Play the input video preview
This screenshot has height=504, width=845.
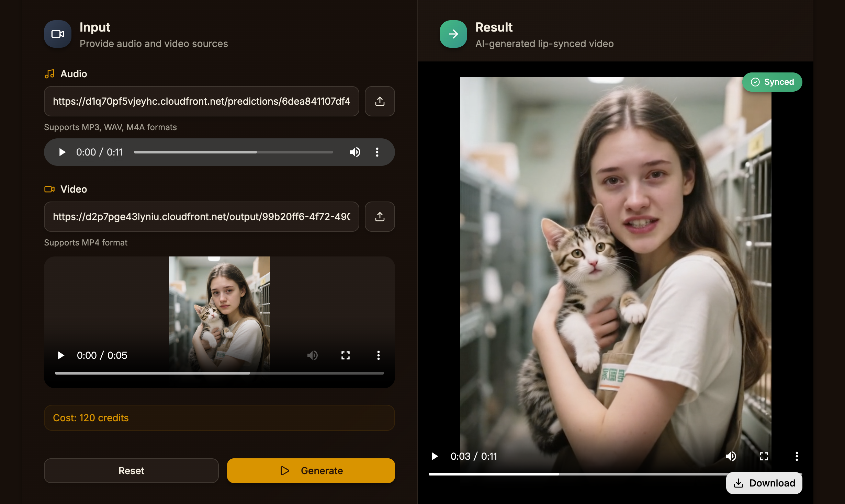point(61,355)
